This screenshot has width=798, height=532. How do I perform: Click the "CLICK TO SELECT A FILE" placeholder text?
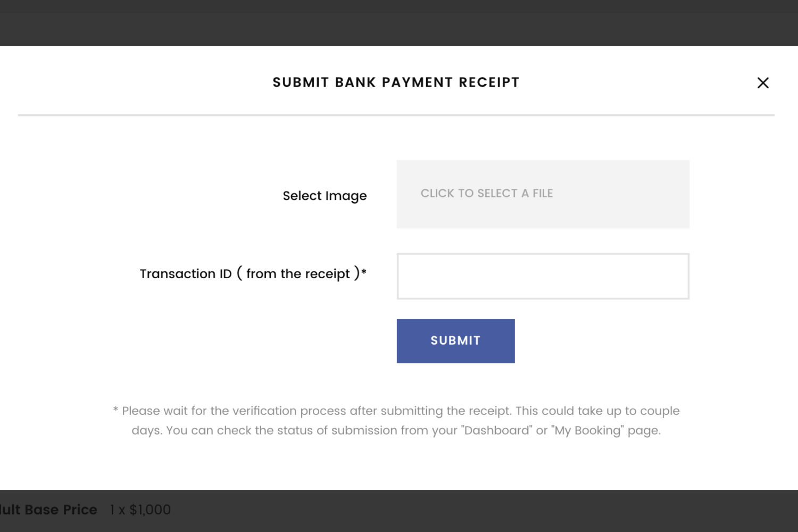tap(486, 194)
